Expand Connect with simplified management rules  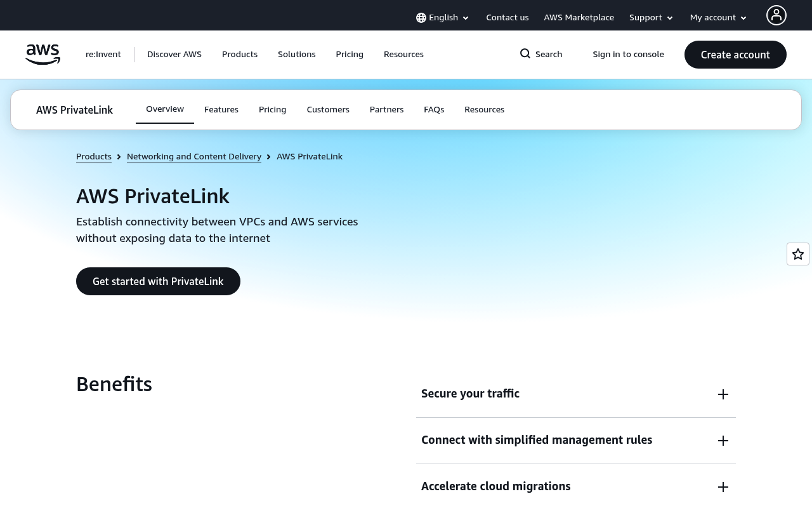pyautogui.click(x=576, y=440)
